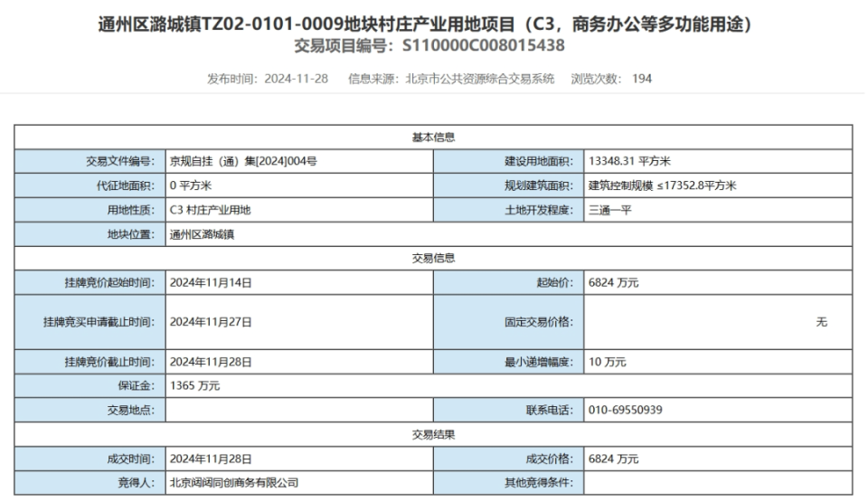The height and width of the screenshot is (502, 868).
Task: Click the 联系电话 label
Action: [549, 410]
